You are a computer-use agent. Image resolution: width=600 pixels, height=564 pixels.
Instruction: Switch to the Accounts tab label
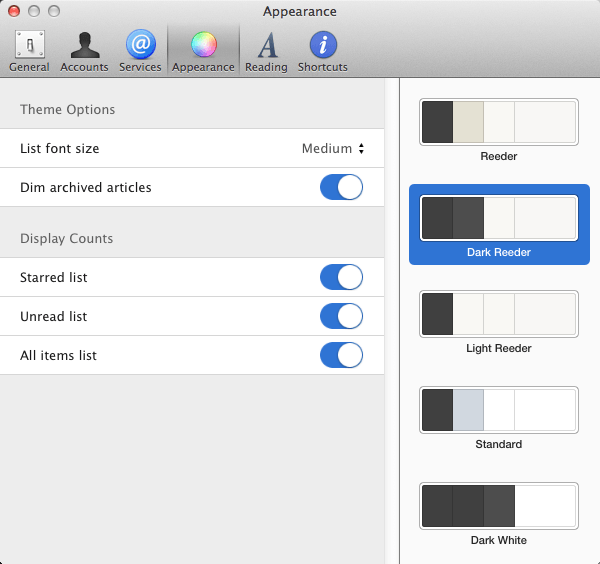(x=84, y=67)
